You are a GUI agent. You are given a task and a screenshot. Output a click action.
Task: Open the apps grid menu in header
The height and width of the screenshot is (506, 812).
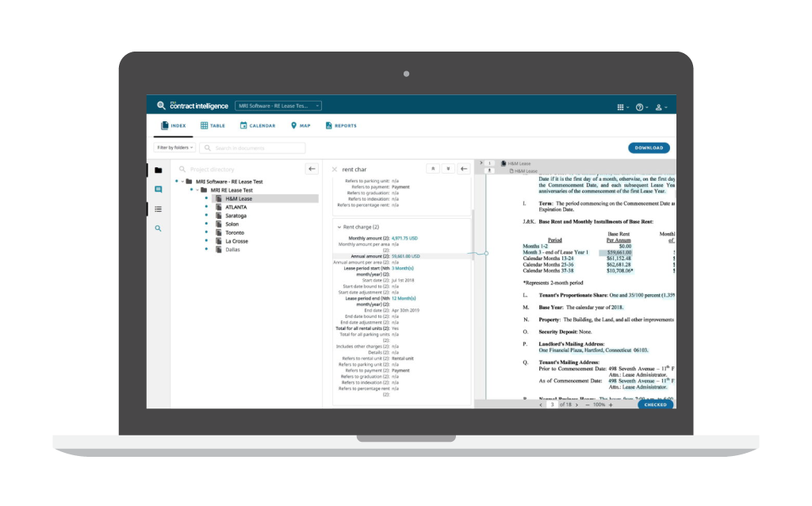click(x=621, y=107)
